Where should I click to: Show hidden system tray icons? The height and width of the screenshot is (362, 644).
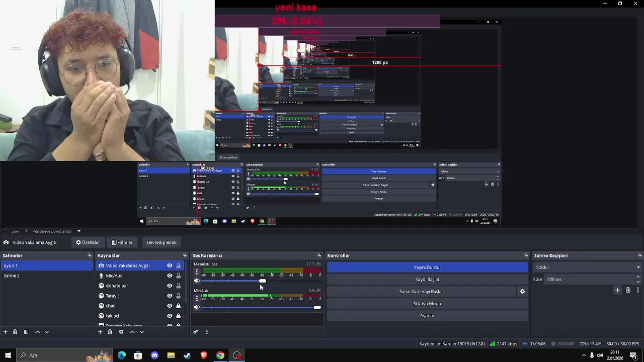pos(584,355)
